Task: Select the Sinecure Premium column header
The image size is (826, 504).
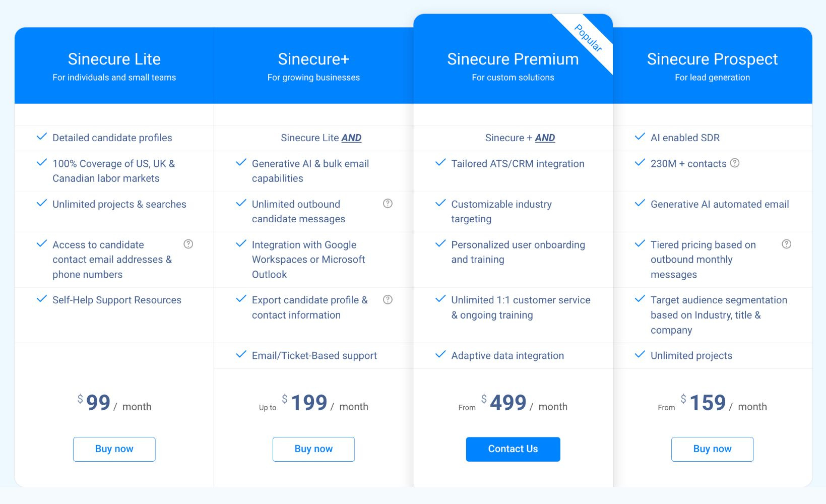Action: [x=513, y=59]
